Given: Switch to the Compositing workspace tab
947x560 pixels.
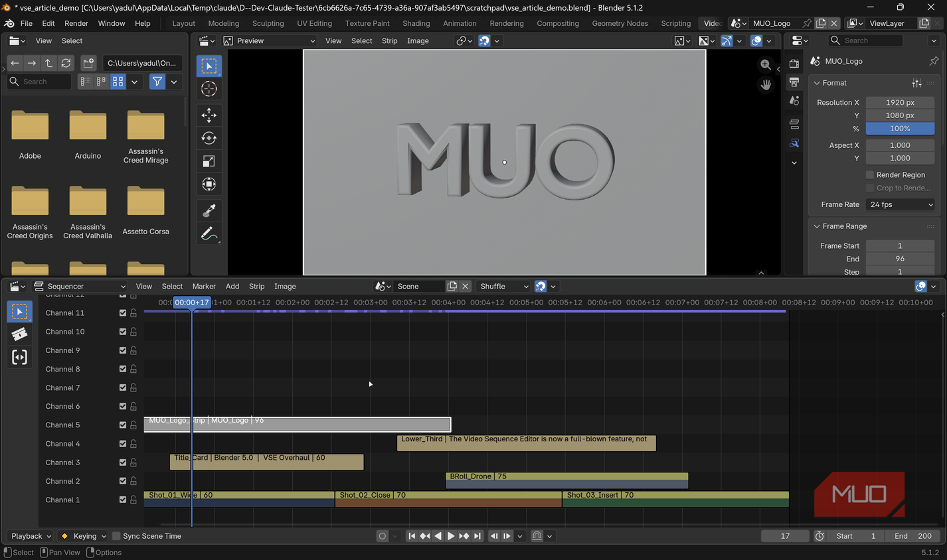Looking at the screenshot, I should (x=558, y=23).
